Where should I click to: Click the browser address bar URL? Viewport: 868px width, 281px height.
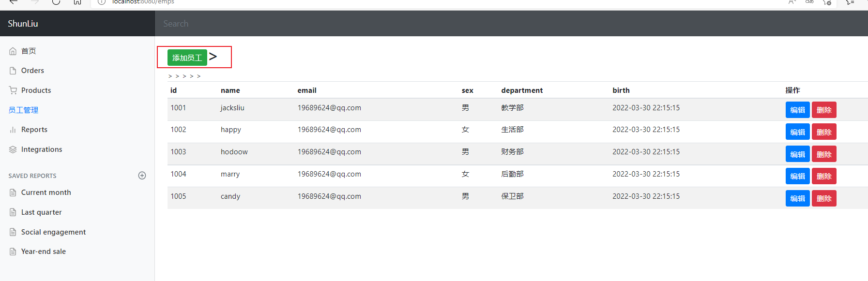tap(143, 2)
